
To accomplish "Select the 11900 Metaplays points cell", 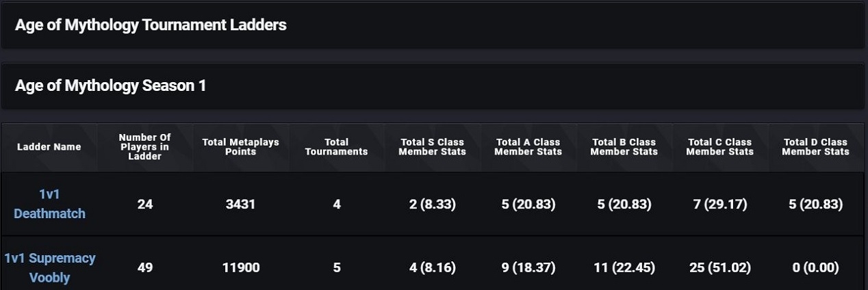I will [240, 267].
